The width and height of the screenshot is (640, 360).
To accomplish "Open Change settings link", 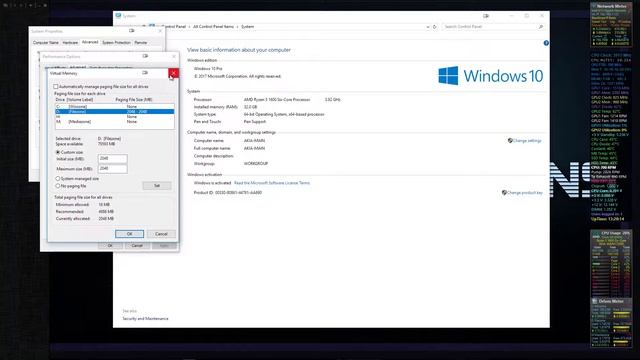I will (527, 141).
